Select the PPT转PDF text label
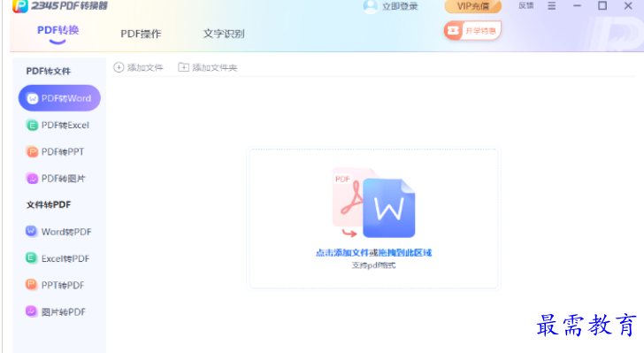The width and height of the screenshot is (644, 353). coord(63,285)
